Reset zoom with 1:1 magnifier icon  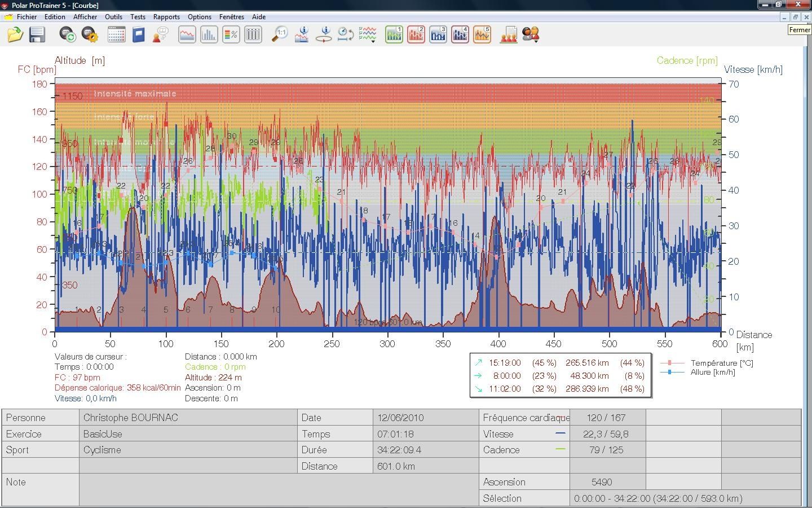point(280,34)
